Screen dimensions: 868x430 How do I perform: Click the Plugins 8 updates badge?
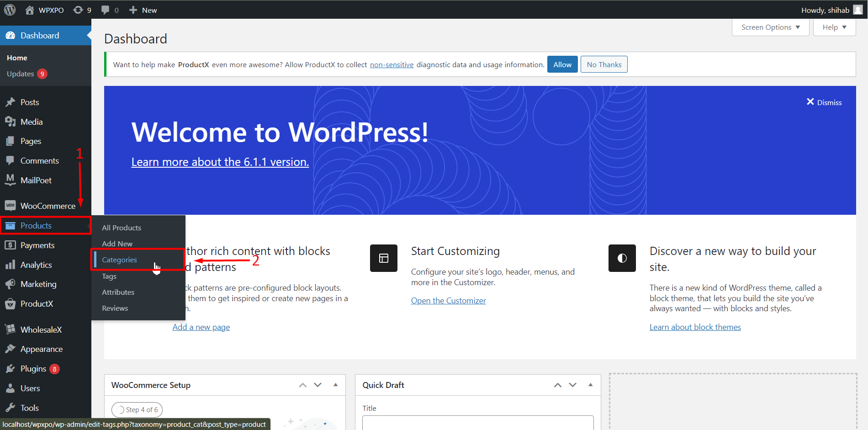54,369
